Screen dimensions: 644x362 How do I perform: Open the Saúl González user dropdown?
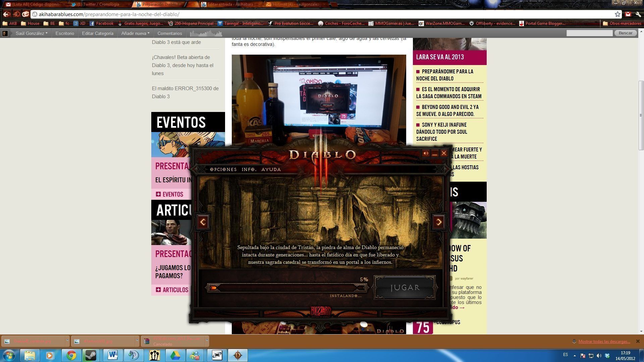pos(31,33)
